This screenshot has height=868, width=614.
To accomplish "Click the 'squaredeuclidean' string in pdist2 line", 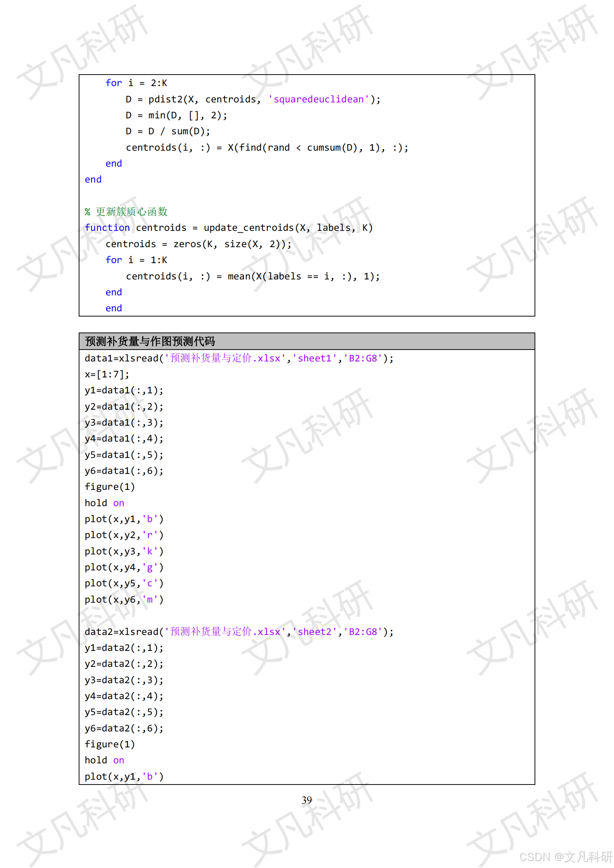I will pos(319,99).
